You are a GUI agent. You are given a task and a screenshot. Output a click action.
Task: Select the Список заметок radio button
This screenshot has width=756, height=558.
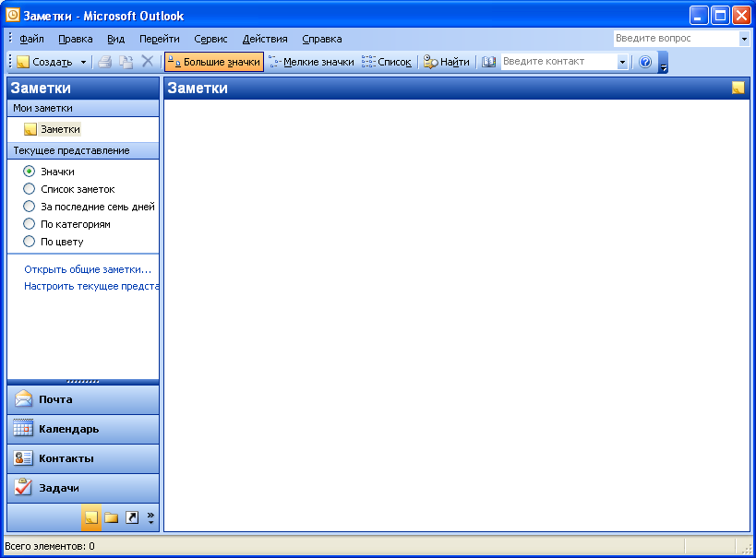[29, 189]
